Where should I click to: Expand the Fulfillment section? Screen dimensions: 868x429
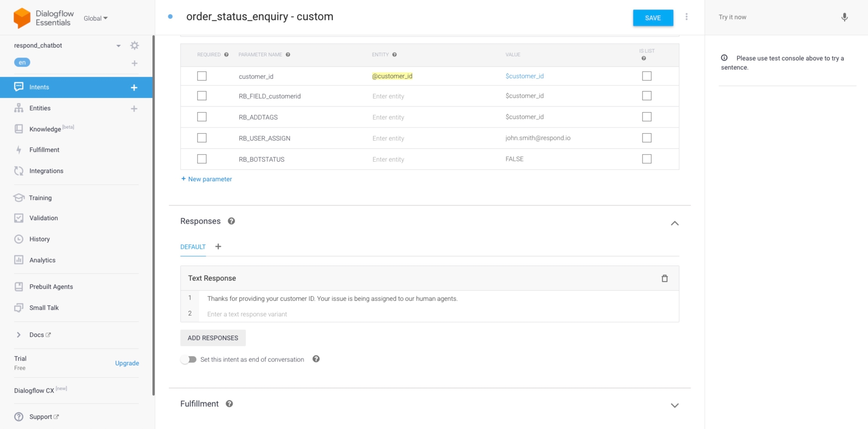click(x=675, y=405)
